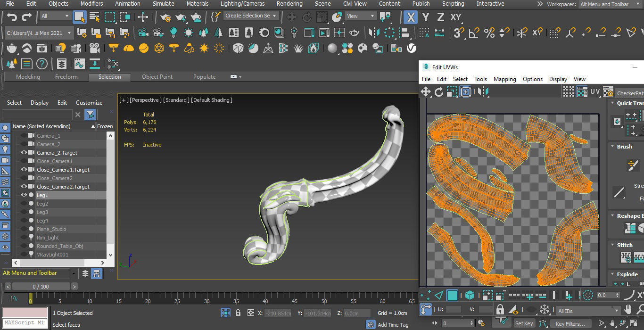
Task: Select Polygon sub-object mode in Edit UVWs
Action: (453, 295)
